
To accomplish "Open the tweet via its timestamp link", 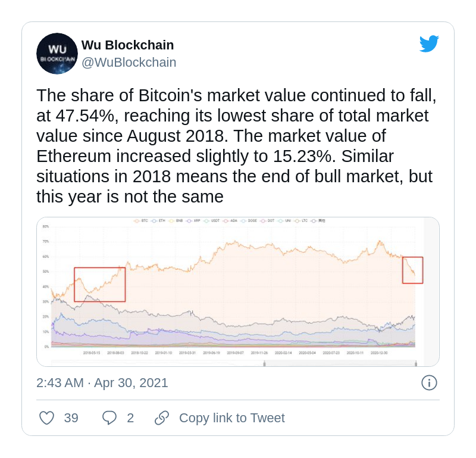I will click(102, 383).
